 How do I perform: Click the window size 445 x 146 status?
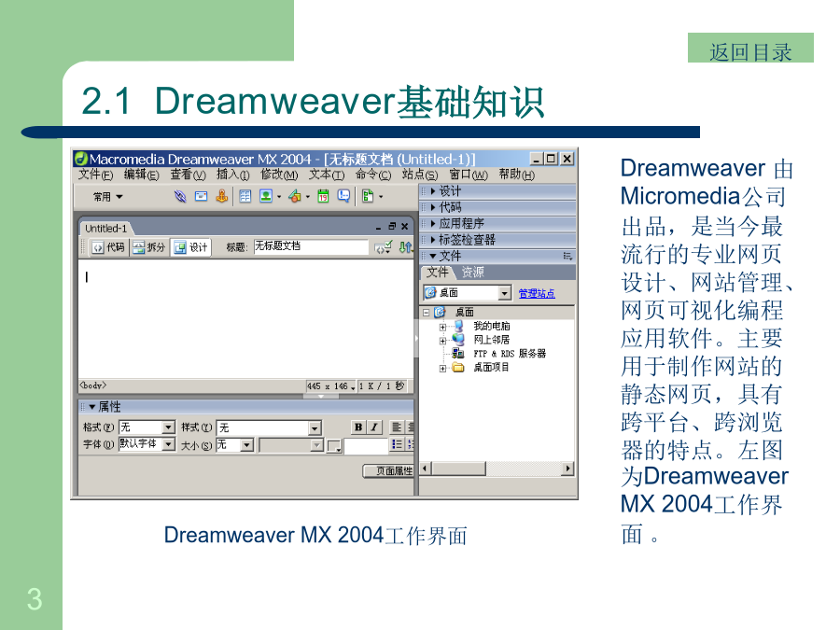pyautogui.click(x=331, y=385)
